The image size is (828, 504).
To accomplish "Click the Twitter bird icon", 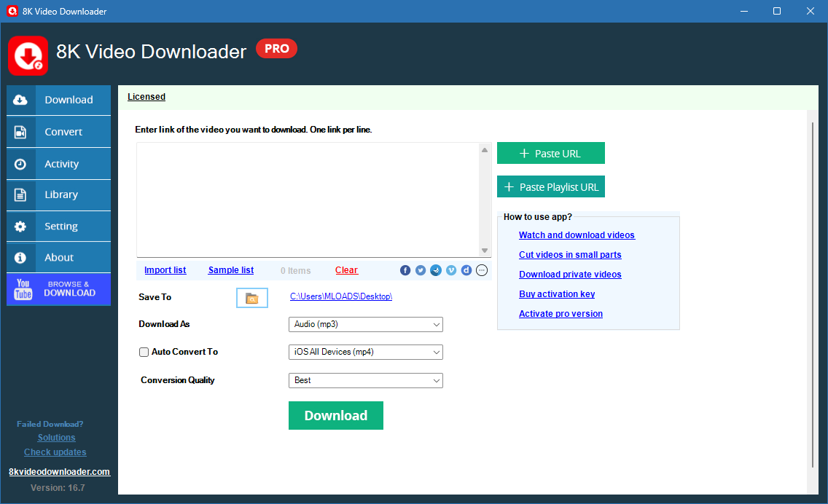I will tap(421, 270).
